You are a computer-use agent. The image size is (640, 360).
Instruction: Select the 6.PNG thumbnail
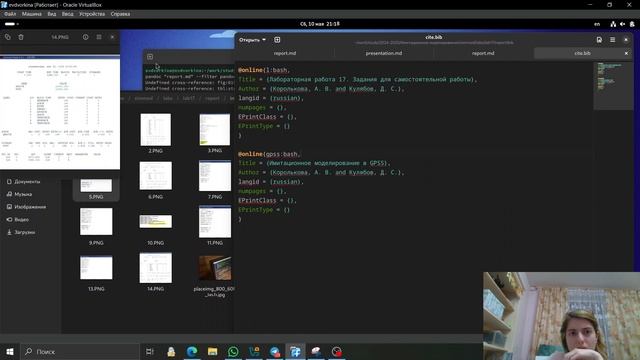(x=156, y=176)
